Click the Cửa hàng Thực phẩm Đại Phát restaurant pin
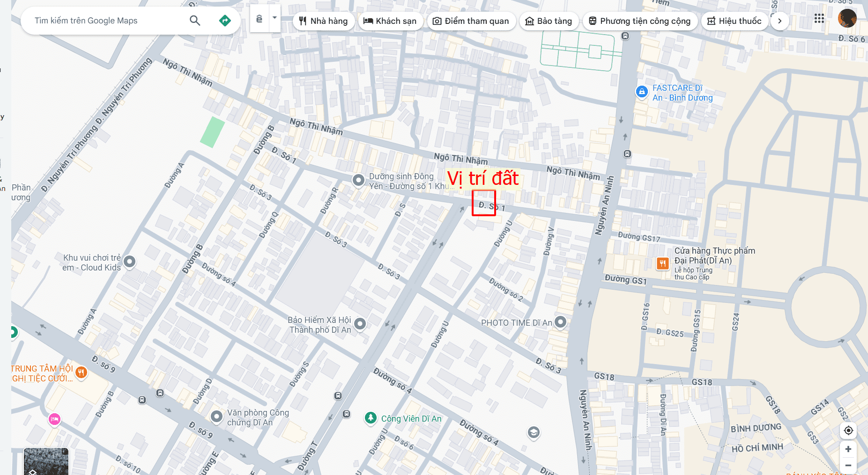This screenshot has width=868, height=475. [662, 263]
